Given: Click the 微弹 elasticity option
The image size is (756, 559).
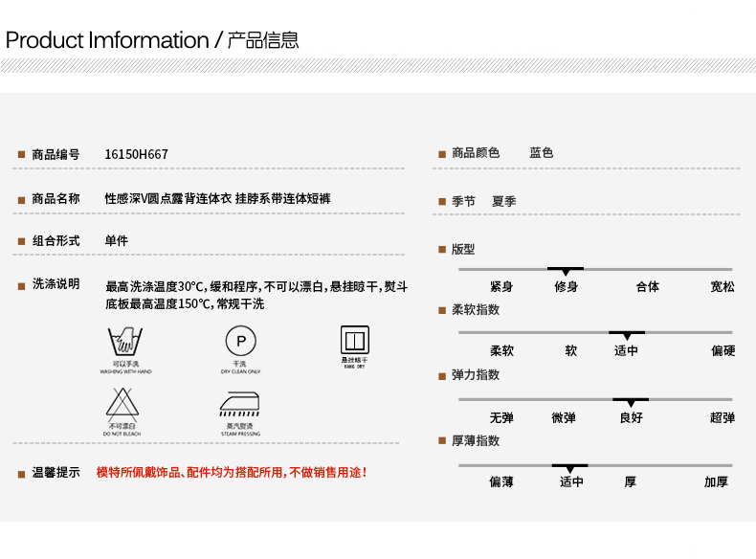Looking at the screenshot, I should [x=564, y=417].
